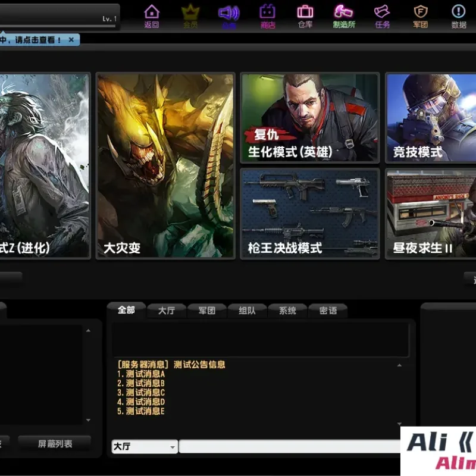This screenshot has width=476, height=476.
Task: Open the 军团 shield icon in top bar
Action: (x=421, y=17)
